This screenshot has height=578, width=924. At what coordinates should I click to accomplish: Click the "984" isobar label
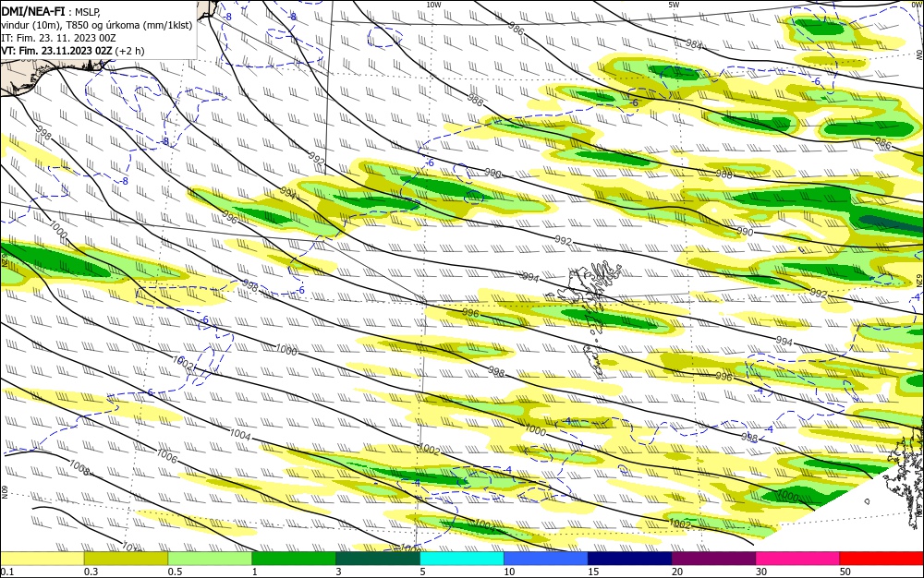coord(694,44)
